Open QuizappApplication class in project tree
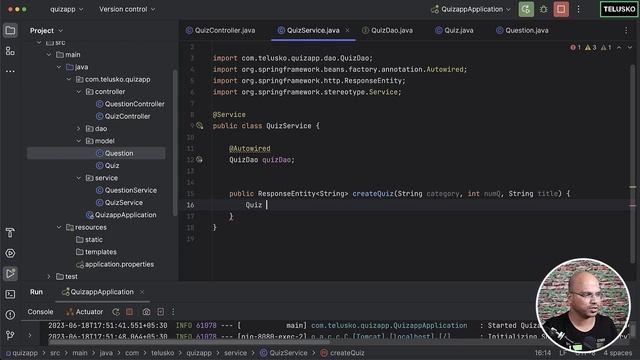 pos(121,215)
